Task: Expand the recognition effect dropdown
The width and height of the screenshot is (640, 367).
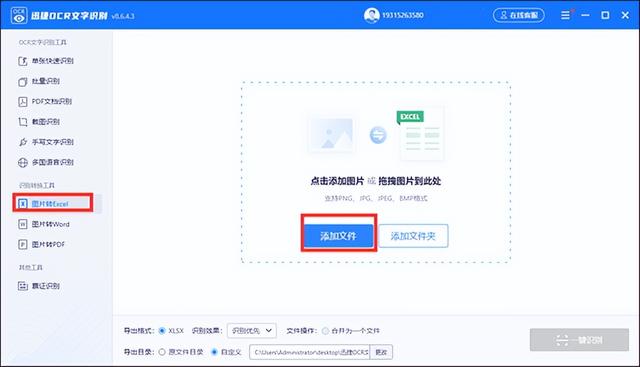Action: point(251,331)
